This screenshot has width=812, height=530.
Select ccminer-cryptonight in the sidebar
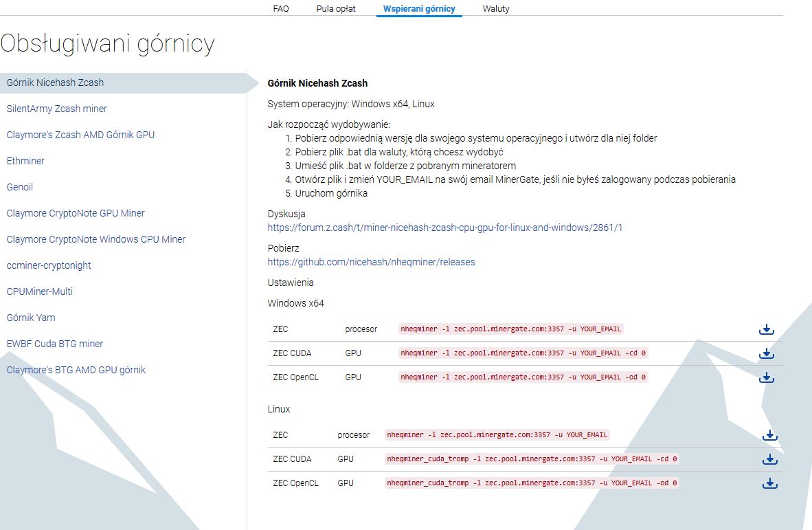tap(49, 265)
